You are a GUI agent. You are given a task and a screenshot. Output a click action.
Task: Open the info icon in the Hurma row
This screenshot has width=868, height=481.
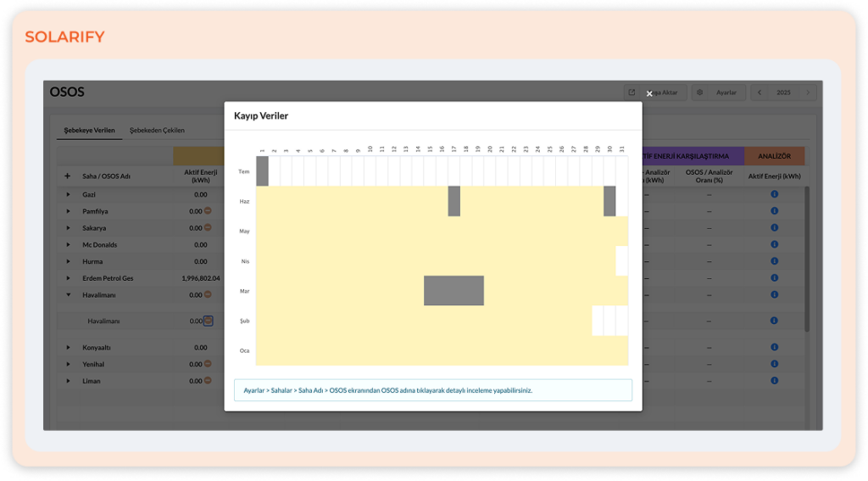tap(775, 260)
